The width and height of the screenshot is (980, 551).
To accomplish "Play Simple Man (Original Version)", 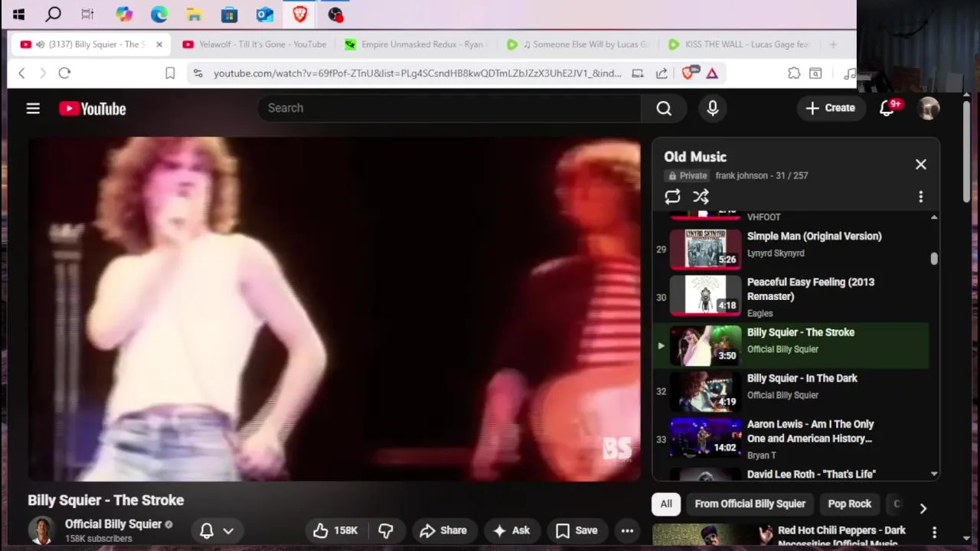I will pyautogui.click(x=791, y=248).
